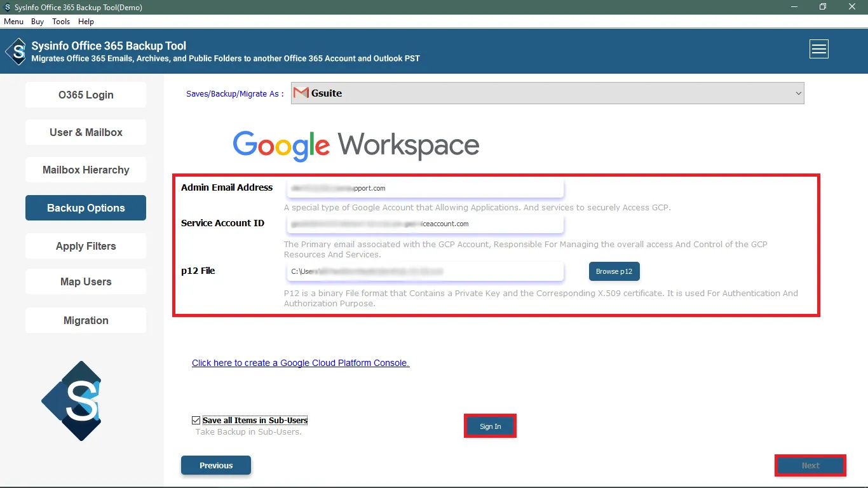Open the Buy menu
Image resolution: width=868 pixels, height=488 pixels.
[37, 22]
